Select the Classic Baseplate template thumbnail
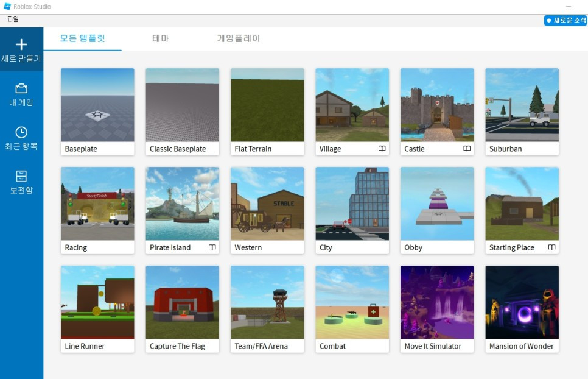Viewport: 588px width, 379px height. [x=182, y=105]
